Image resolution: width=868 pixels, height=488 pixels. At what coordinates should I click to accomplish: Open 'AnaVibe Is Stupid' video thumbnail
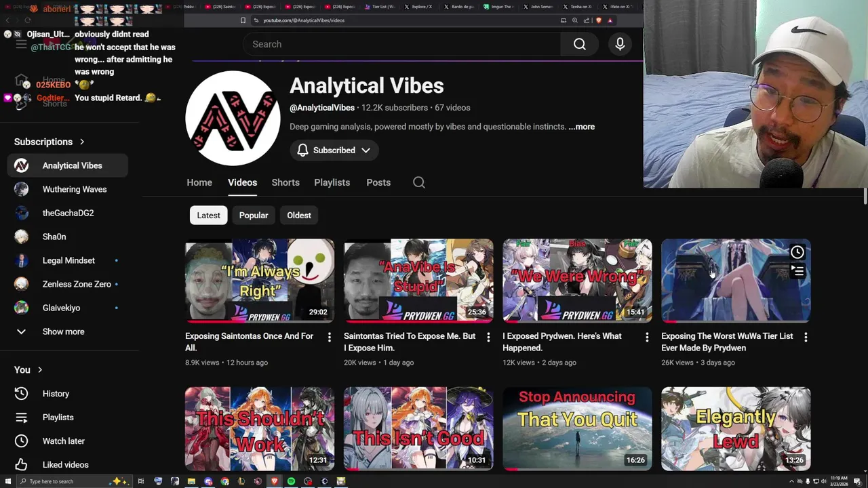click(x=418, y=281)
